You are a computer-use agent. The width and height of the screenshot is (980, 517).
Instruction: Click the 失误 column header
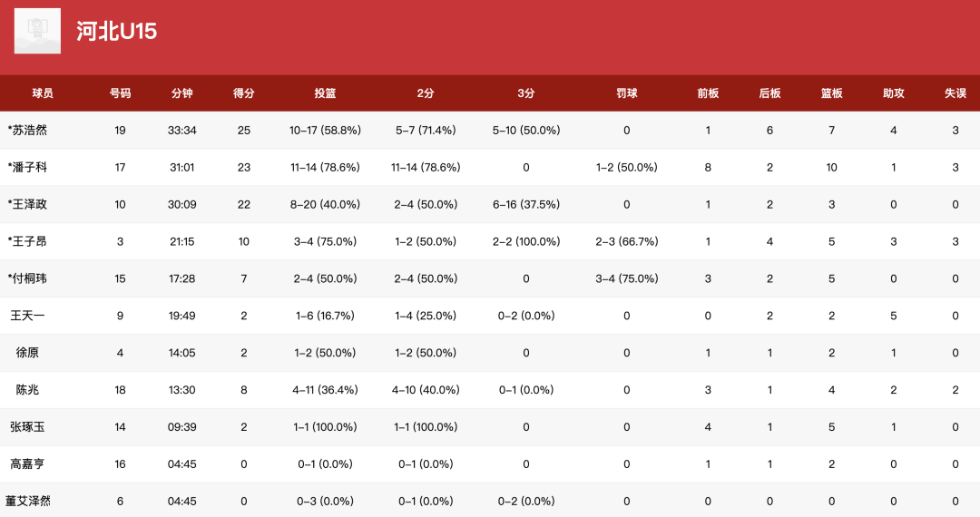(955, 93)
